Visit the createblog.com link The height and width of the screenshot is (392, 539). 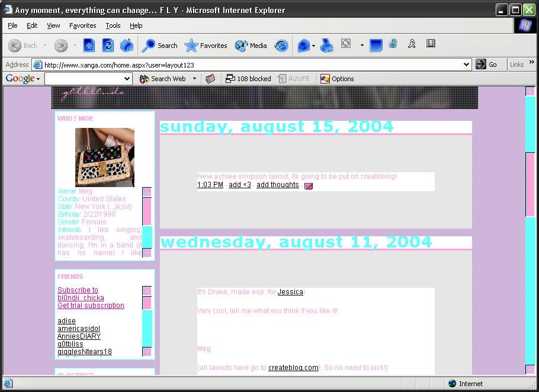[293, 368]
